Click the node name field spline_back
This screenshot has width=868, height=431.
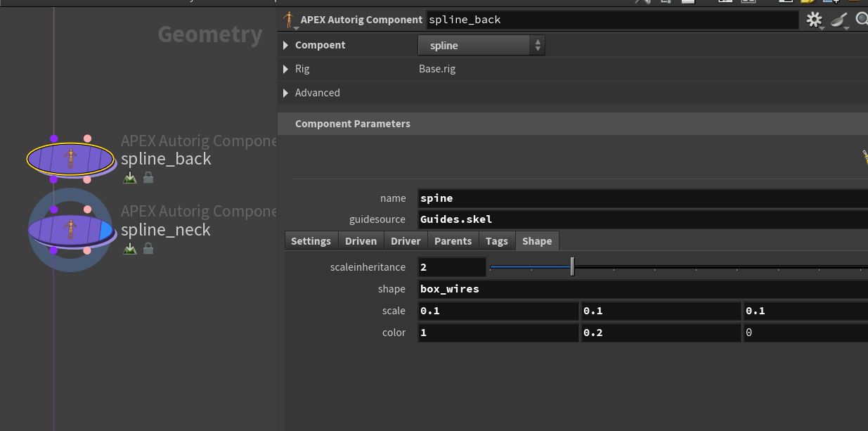[x=612, y=20]
